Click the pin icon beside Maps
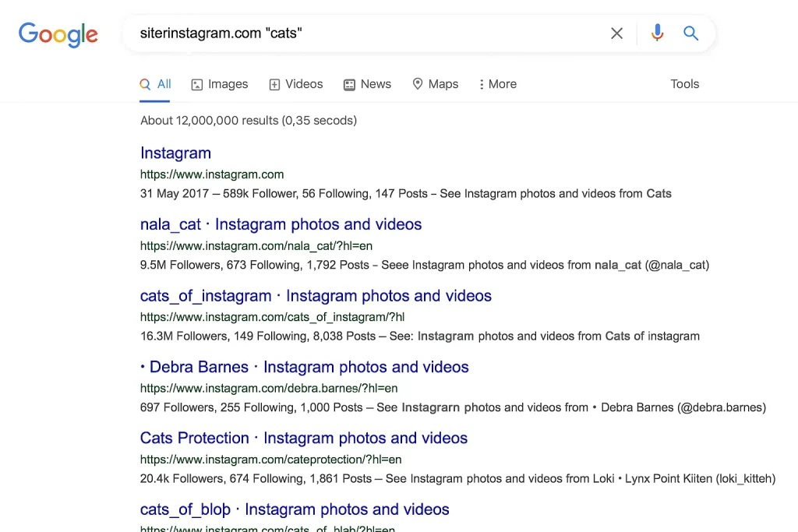798x532 pixels. click(x=418, y=83)
